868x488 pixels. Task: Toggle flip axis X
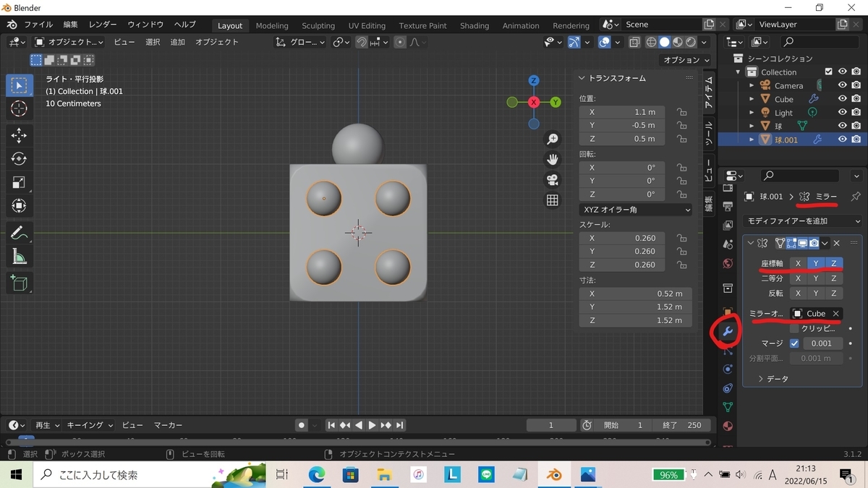(x=798, y=294)
